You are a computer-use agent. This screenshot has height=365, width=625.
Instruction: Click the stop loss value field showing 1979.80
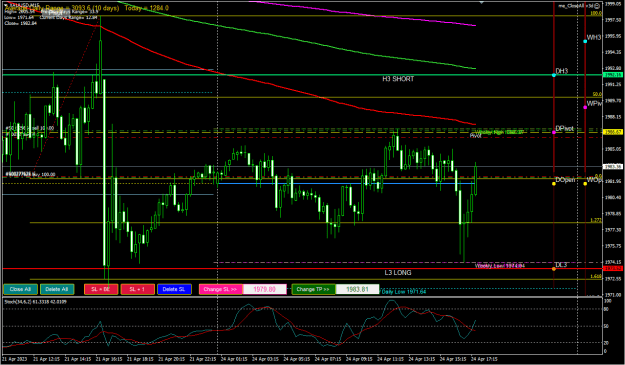(265, 289)
